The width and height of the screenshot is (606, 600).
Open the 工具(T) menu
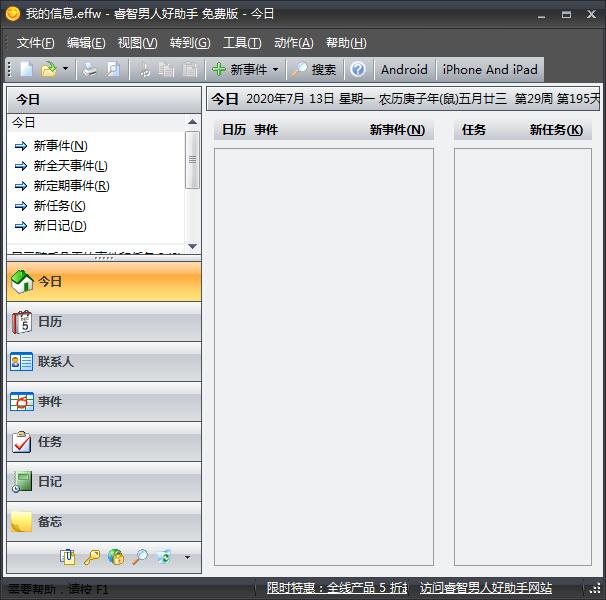click(242, 43)
